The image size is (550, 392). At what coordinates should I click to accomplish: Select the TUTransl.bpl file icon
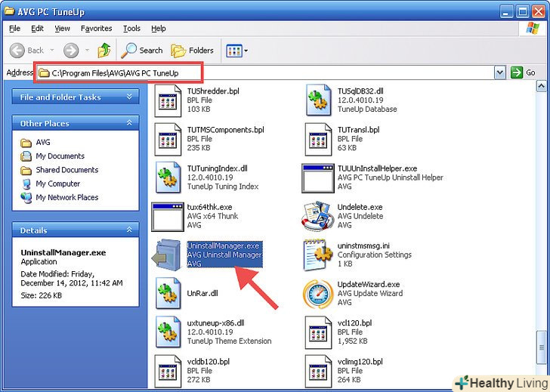click(318, 139)
